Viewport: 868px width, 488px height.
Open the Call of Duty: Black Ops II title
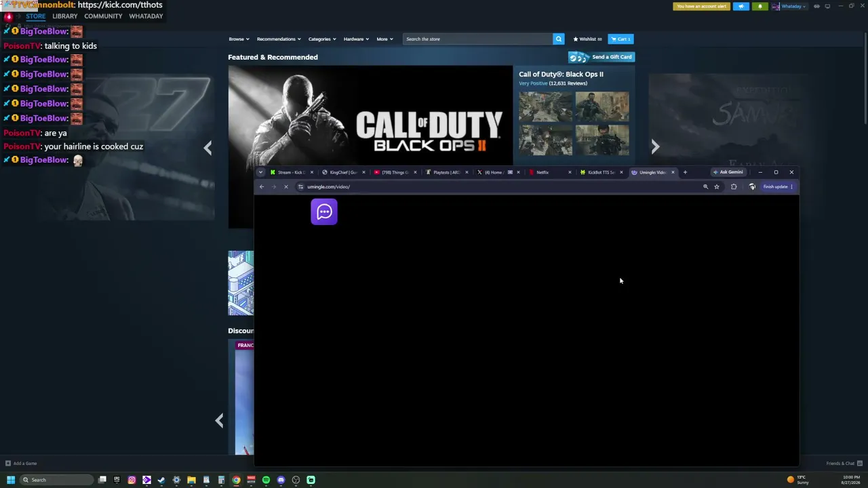pos(561,74)
